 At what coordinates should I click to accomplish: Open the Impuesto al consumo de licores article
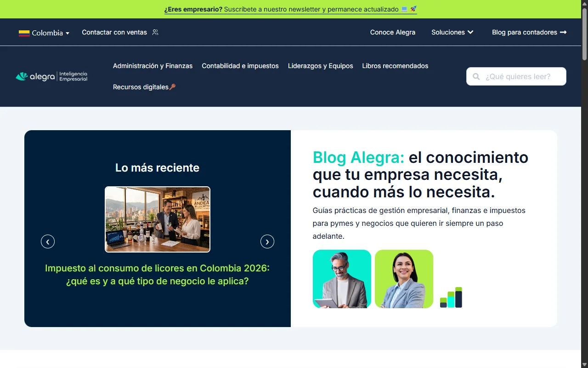[x=157, y=275]
